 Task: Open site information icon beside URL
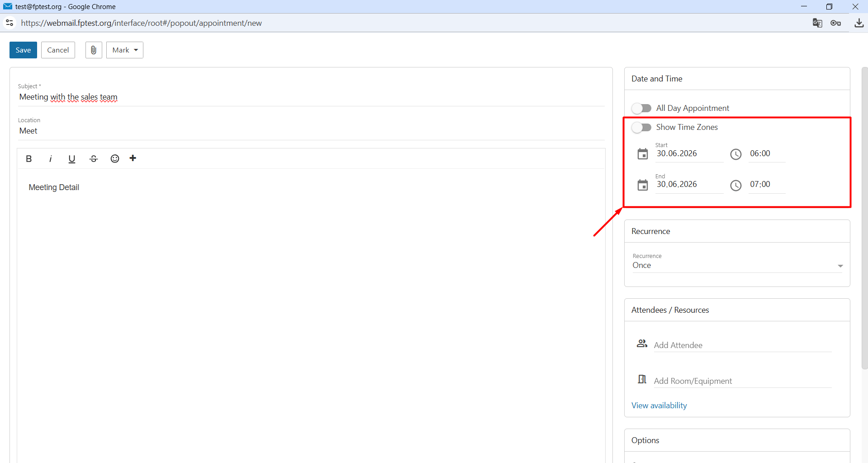point(9,23)
